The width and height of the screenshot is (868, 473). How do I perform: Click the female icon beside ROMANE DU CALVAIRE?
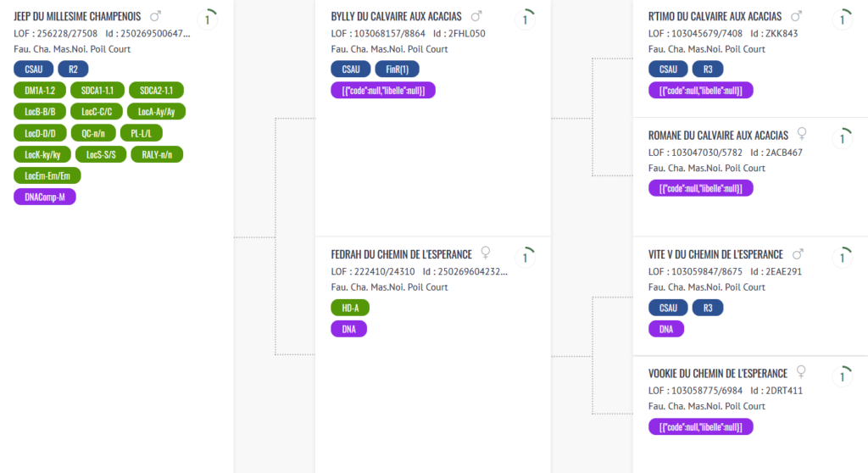[802, 133]
